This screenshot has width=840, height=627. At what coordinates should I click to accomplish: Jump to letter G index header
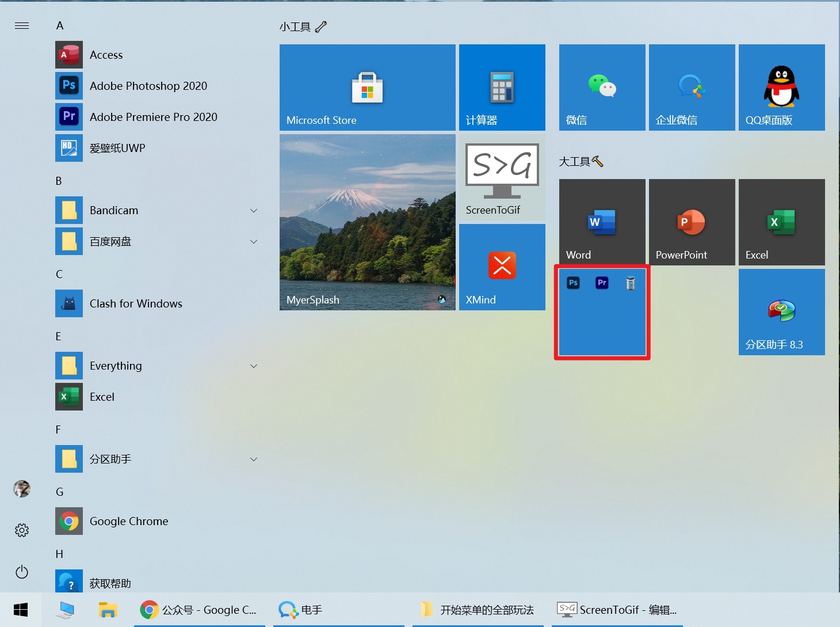[60, 492]
